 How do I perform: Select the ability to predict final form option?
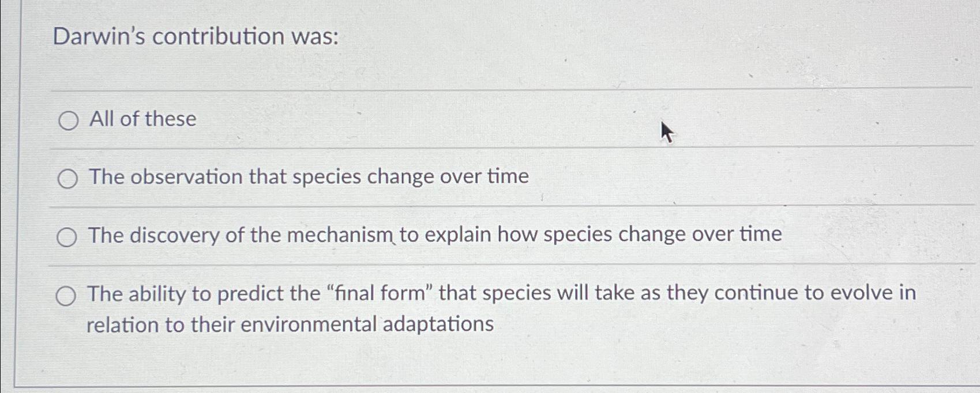pyautogui.click(x=68, y=295)
